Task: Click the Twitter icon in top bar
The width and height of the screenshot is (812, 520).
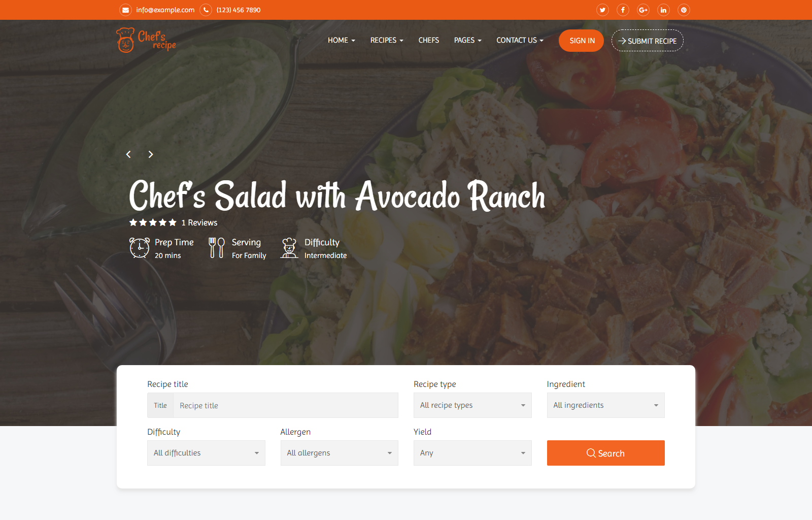Action: [x=602, y=10]
